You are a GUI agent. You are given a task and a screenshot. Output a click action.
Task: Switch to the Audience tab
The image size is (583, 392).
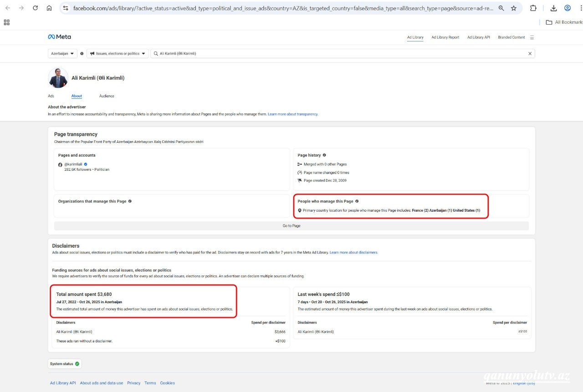(x=107, y=96)
